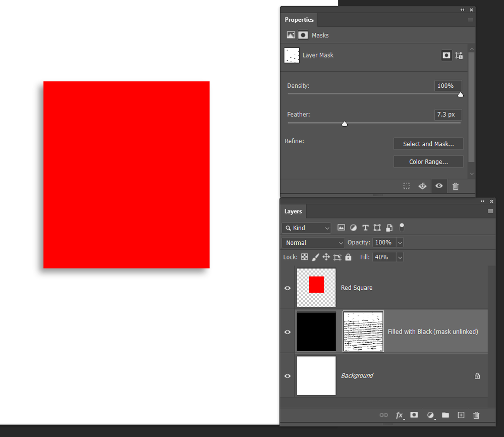Screen dimensions: 504x437
Task: Collapse the Layers panel with double arrows
Action: coord(482,201)
